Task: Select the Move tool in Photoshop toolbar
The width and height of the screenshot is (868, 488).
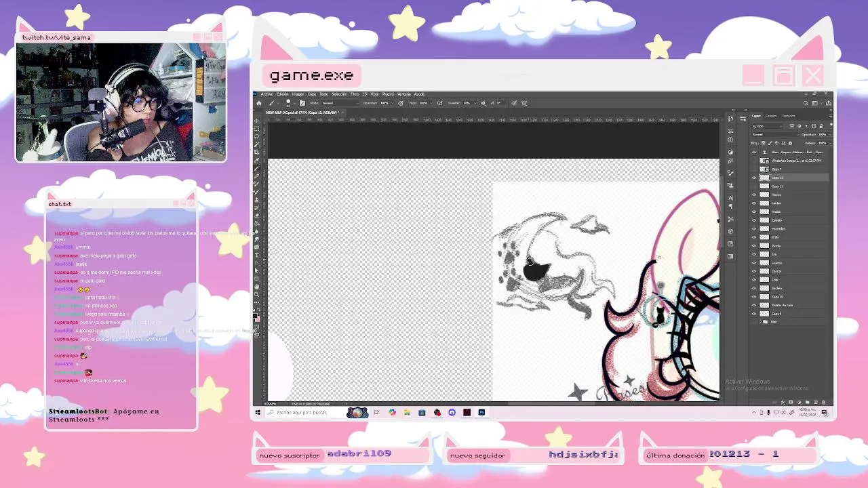Action: [x=256, y=119]
